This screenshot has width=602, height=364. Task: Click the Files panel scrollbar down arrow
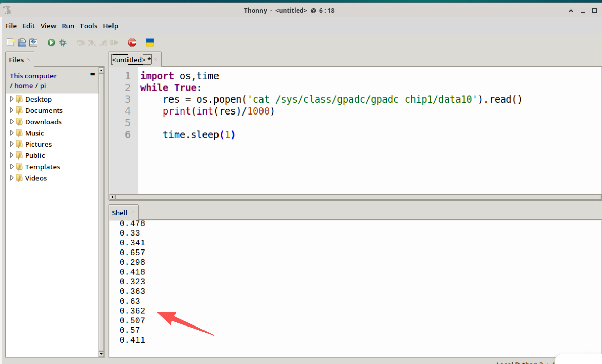pos(101,354)
